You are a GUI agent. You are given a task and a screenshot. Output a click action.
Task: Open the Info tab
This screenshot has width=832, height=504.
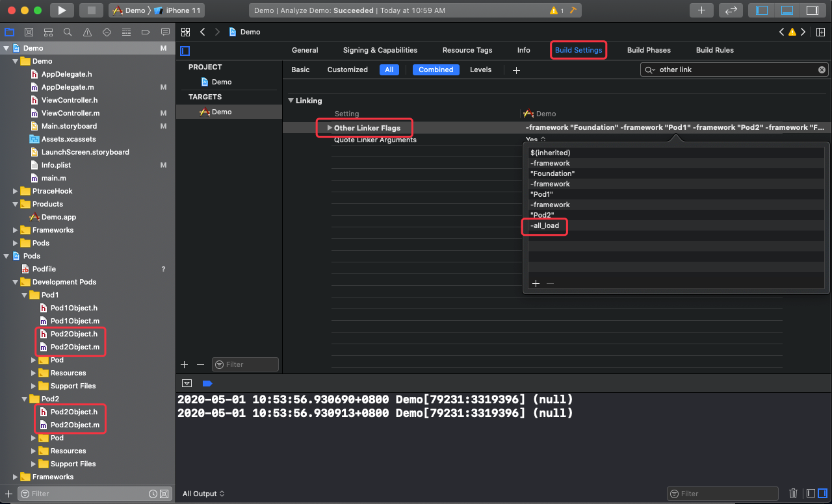click(523, 50)
